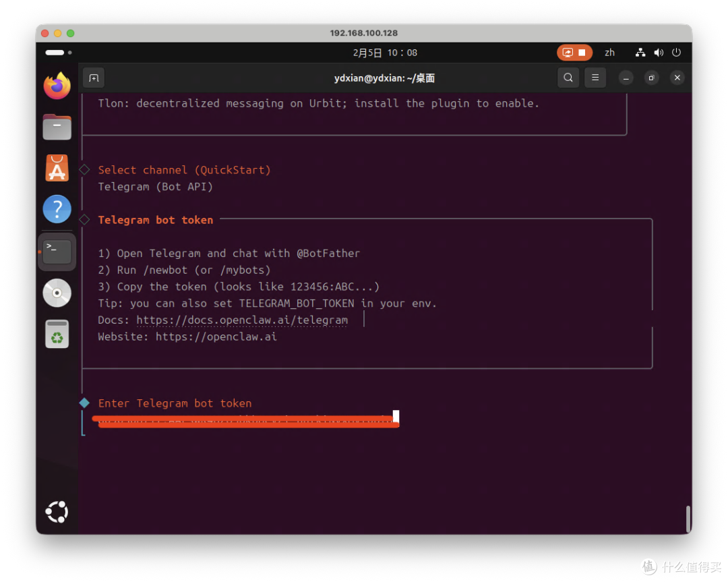This screenshot has height=582, width=728.
Task: Click 'Open Telegram and chat with @BotFather'
Action: click(x=238, y=253)
